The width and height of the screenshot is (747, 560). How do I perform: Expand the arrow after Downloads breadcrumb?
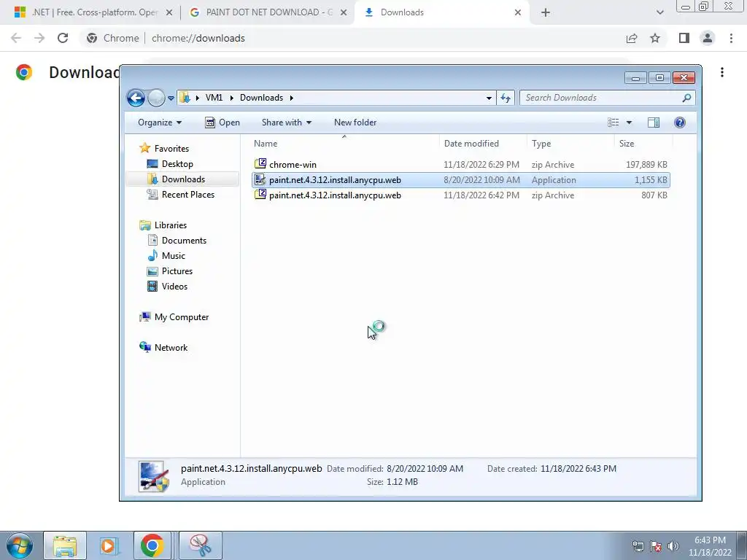click(291, 98)
